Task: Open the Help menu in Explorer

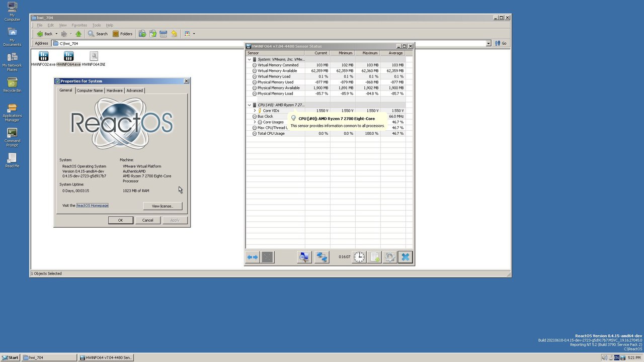Action: [110, 25]
